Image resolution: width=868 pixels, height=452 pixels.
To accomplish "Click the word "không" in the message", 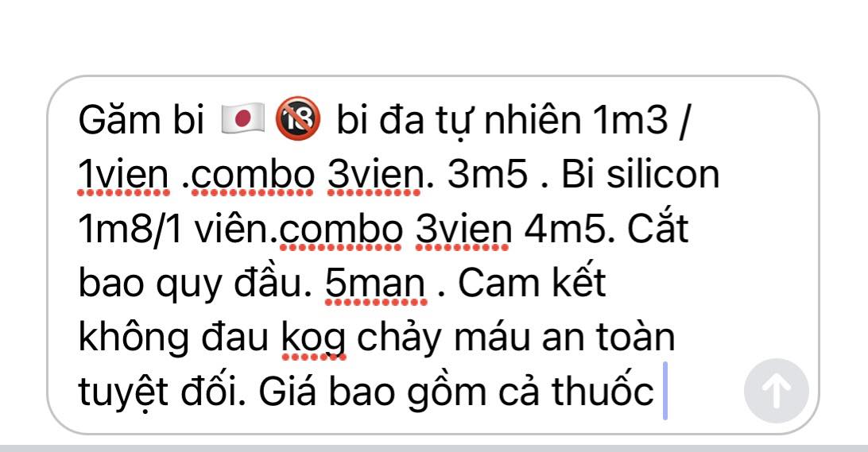I will pyautogui.click(x=134, y=338).
